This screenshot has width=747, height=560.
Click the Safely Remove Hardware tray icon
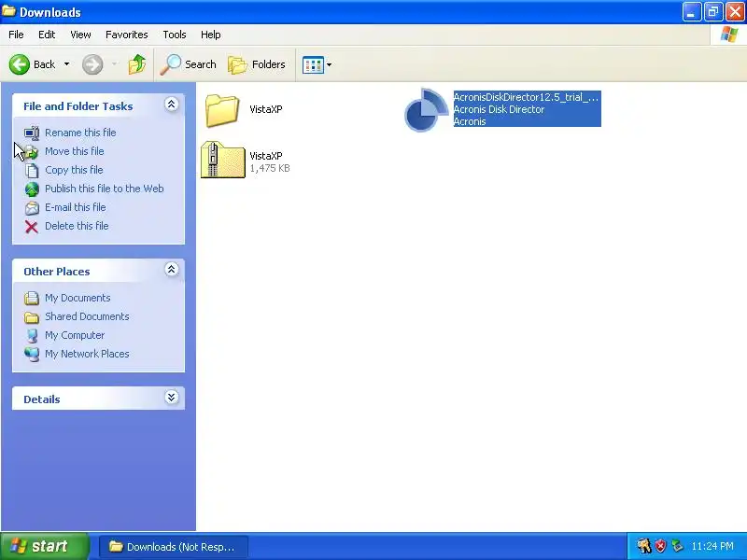(676, 546)
